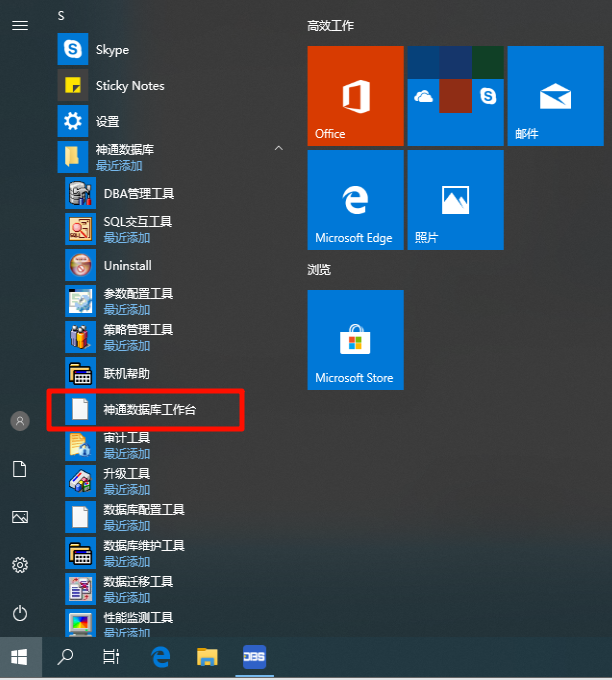Click the Uninstall program icon

click(x=80, y=265)
